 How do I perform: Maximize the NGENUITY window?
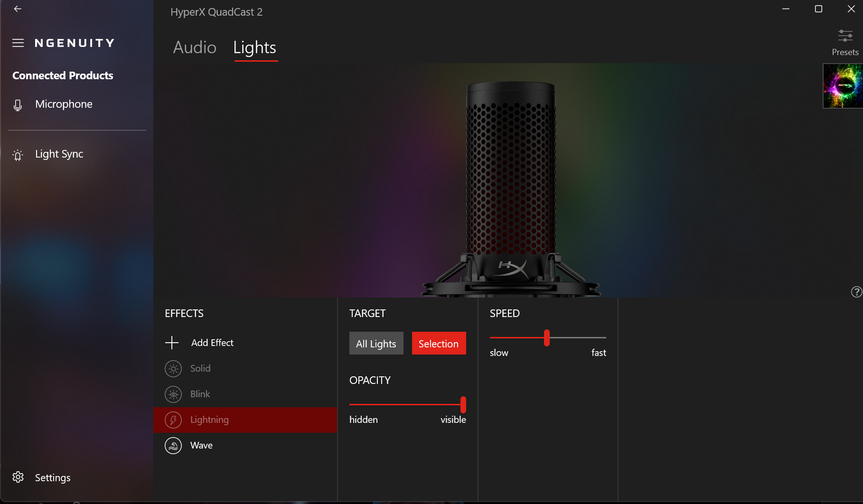[x=818, y=9]
